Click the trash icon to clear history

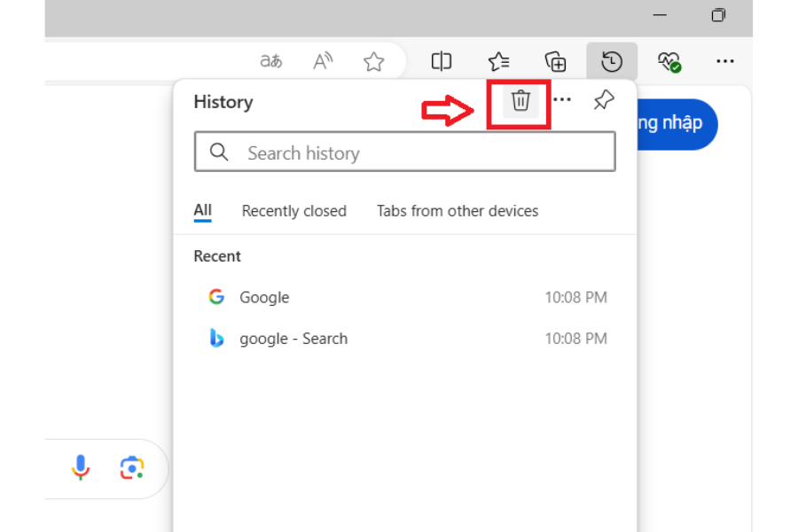click(x=519, y=101)
